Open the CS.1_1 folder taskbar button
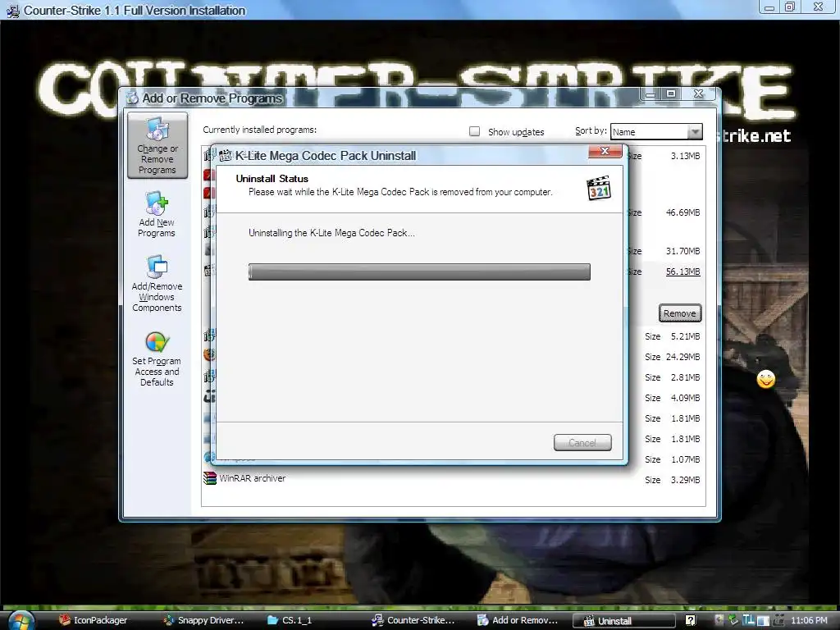 tap(290, 620)
